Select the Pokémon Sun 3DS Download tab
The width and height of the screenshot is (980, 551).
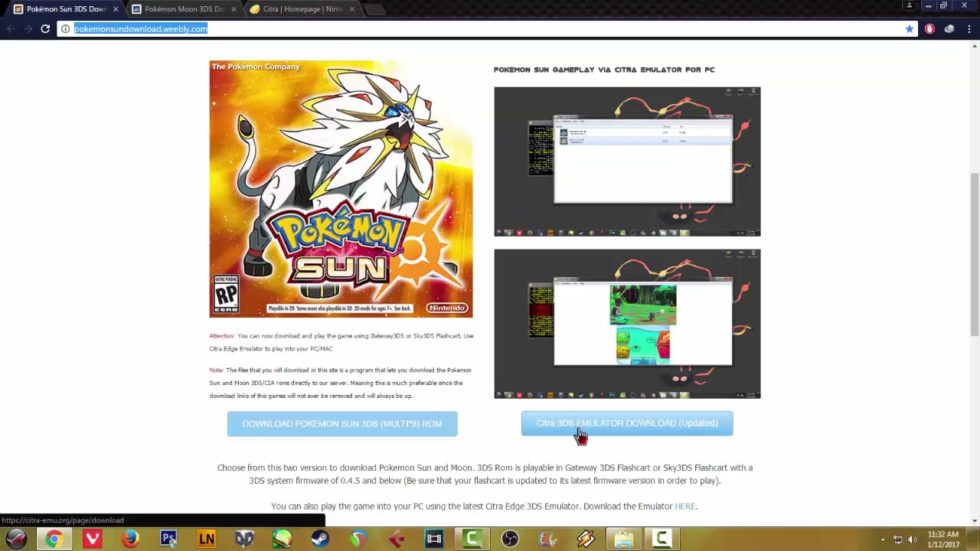65,9
